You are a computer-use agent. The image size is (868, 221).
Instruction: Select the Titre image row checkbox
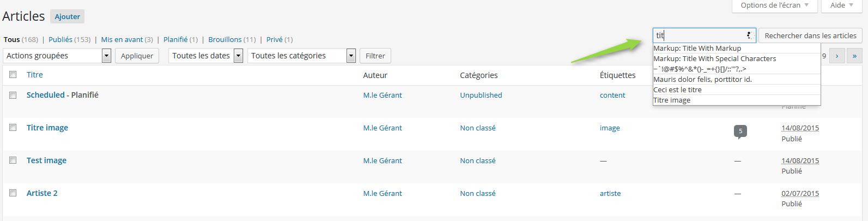coord(13,128)
